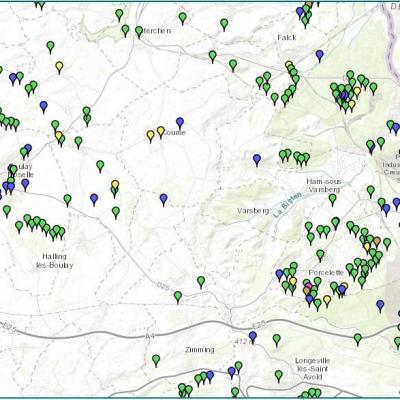Select the brown marker northeast of Porcelette
Viewport: 400px width, 400px height.
pyautogui.click(x=377, y=242)
